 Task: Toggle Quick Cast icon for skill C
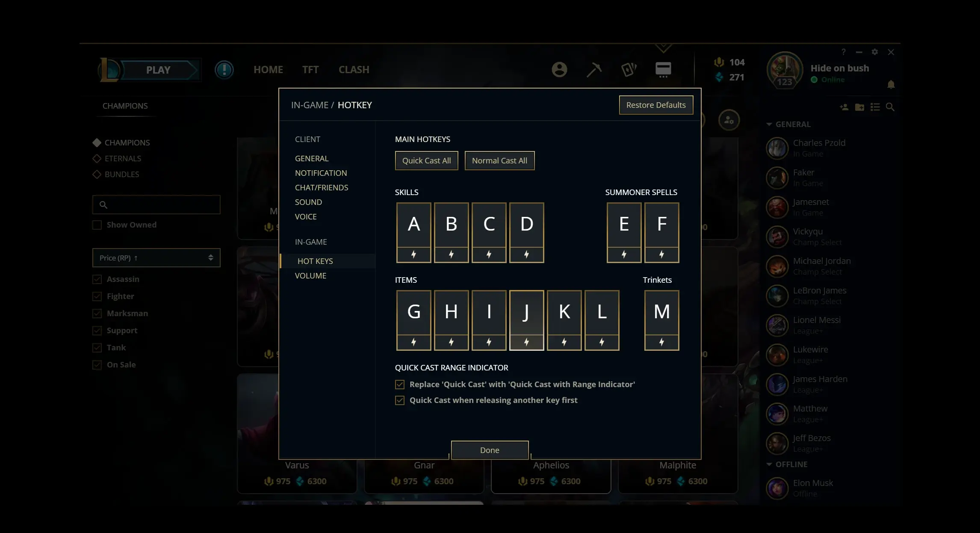(x=489, y=254)
